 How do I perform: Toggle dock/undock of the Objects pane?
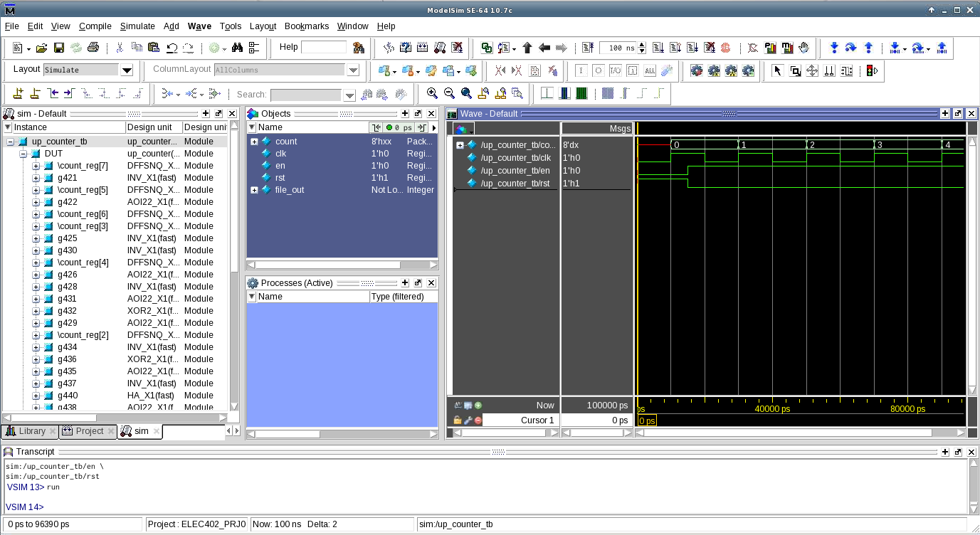(418, 114)
